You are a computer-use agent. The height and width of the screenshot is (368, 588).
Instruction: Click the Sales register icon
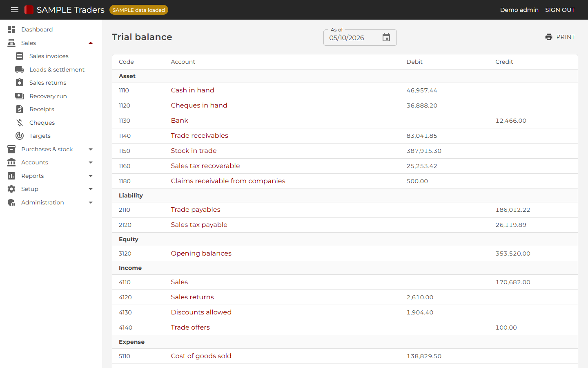coord(11,43)
